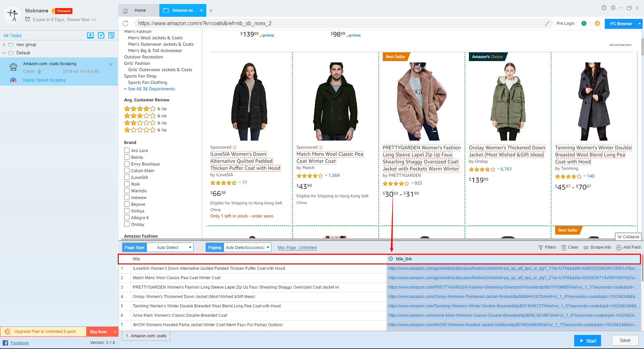Click the refresh page icon
The image size is (644, 349).
[x=125, y=23]
